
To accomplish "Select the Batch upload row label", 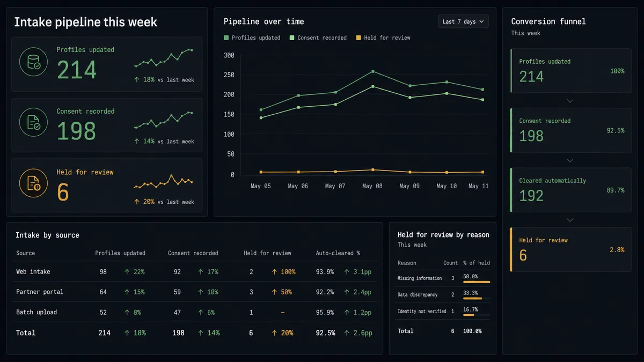I will click(36, 313).
